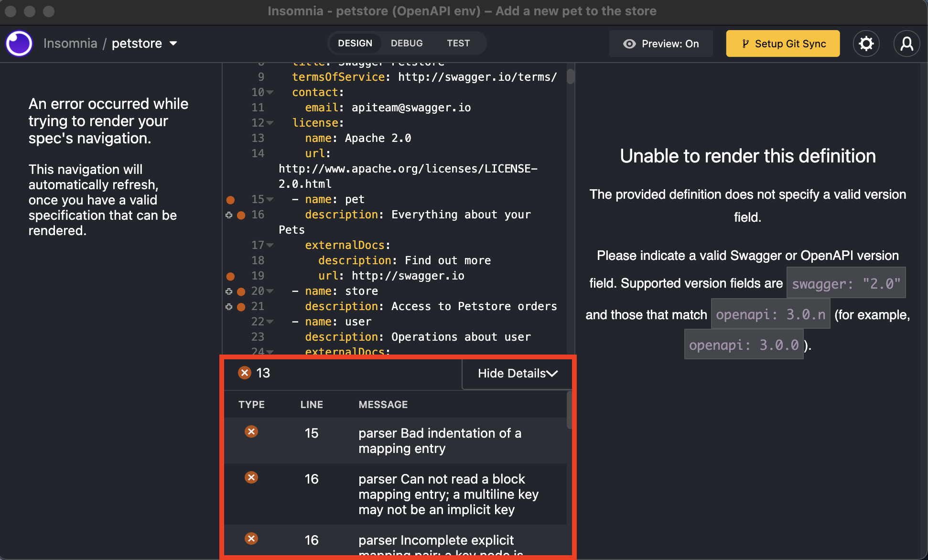Screen dimensions: 928x560
Task: Sort errors by LINE column header
Action: click(x=312, y=405)
